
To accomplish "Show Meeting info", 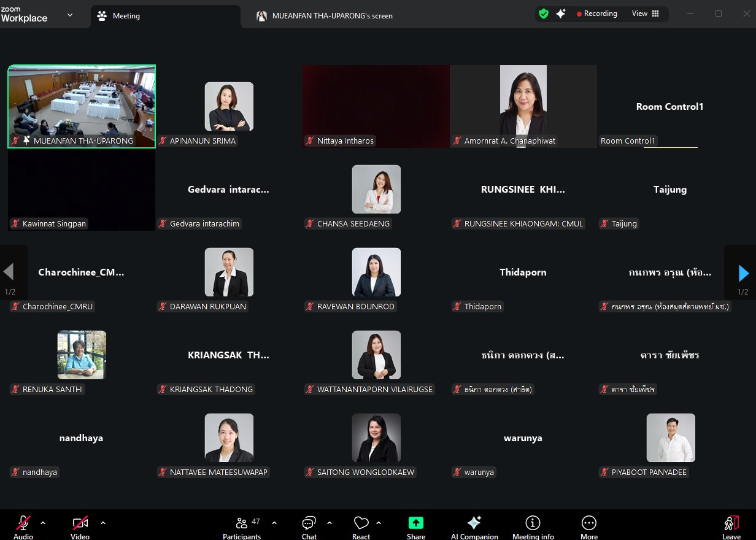I will point(533,525).
